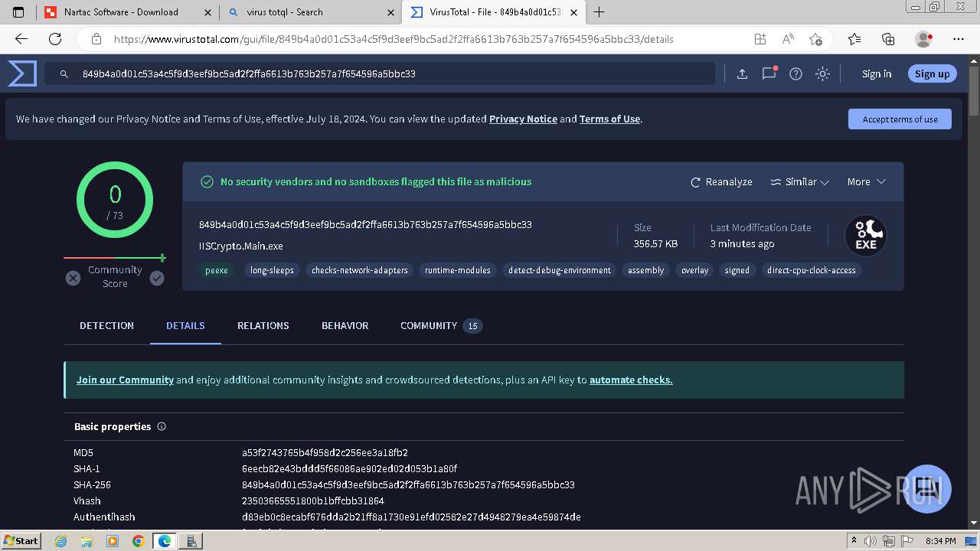Open the COMMUNITY tab

pos(441,326)
